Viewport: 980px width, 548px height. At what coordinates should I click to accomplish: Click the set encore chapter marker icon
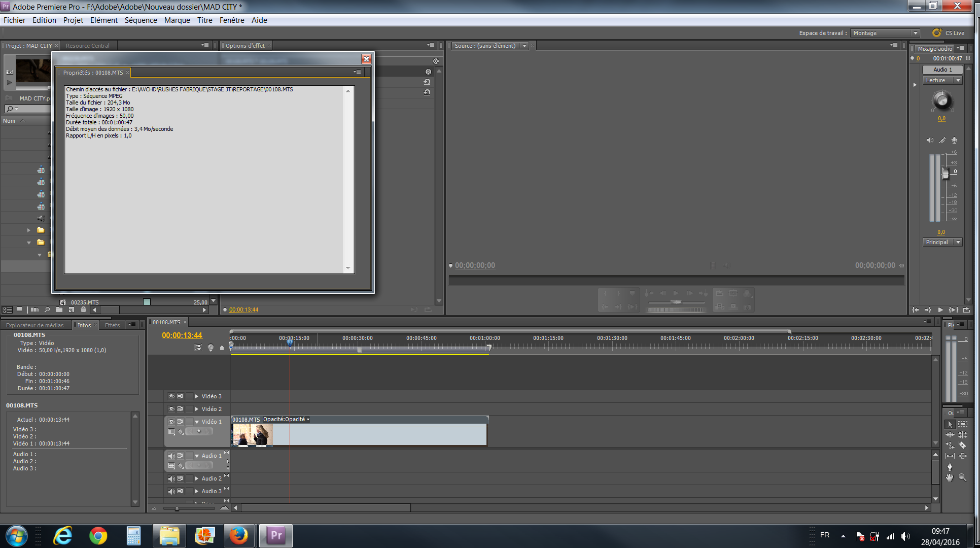[211, 348]
